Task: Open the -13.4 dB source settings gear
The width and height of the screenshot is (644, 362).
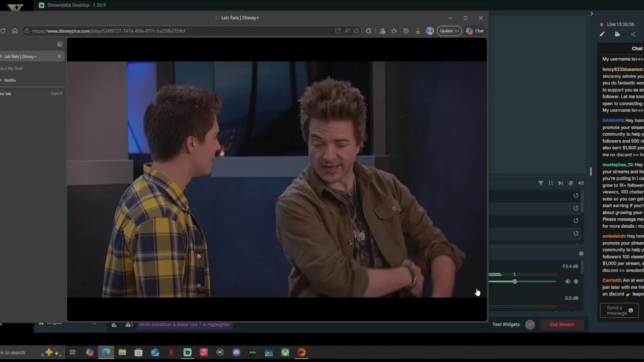Action: 576,282
